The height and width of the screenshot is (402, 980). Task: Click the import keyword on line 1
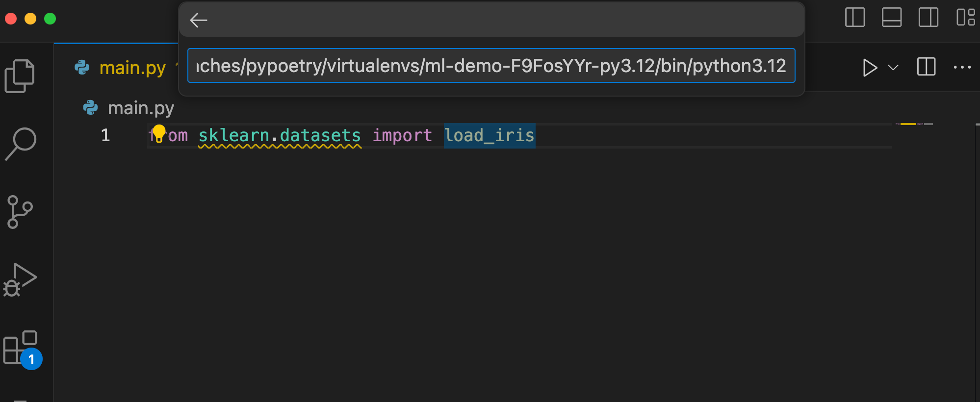pos(402,135)
